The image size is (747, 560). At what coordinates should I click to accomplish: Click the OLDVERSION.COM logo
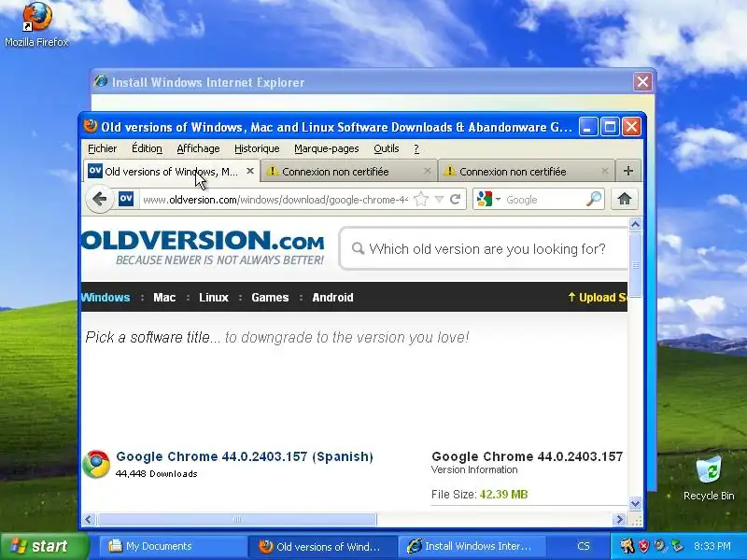pyautogui.click(x=203, y=247)
